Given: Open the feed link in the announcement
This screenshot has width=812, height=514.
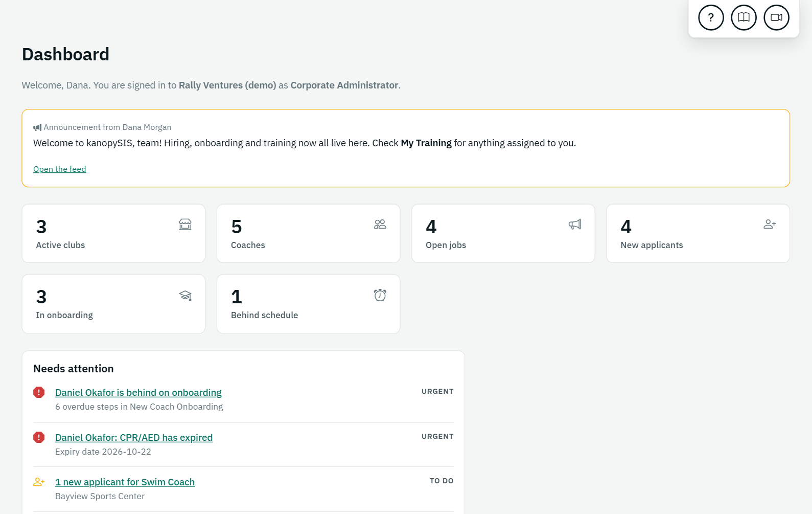Looking at the screenshot, I should pyautogui.click(x=59, y=169).
